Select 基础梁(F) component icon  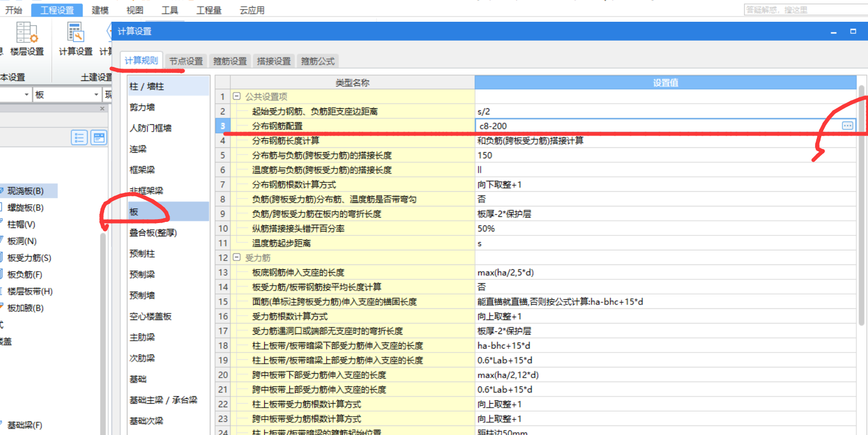(2, 425)
